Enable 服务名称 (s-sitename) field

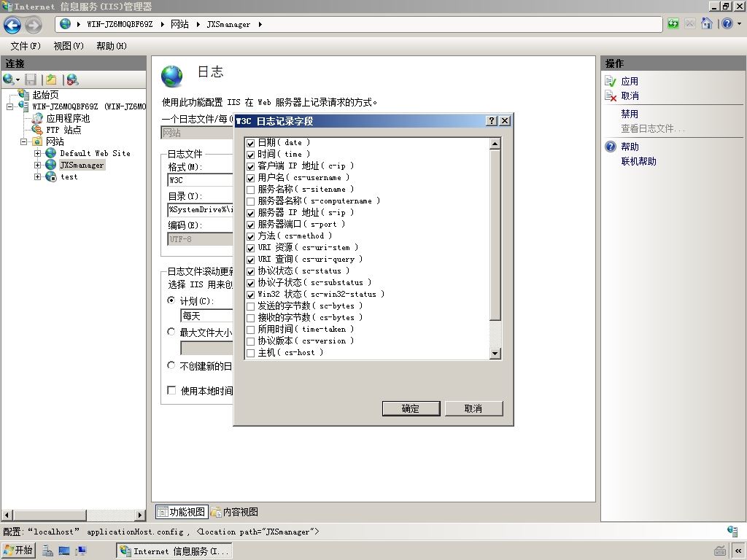251,190
